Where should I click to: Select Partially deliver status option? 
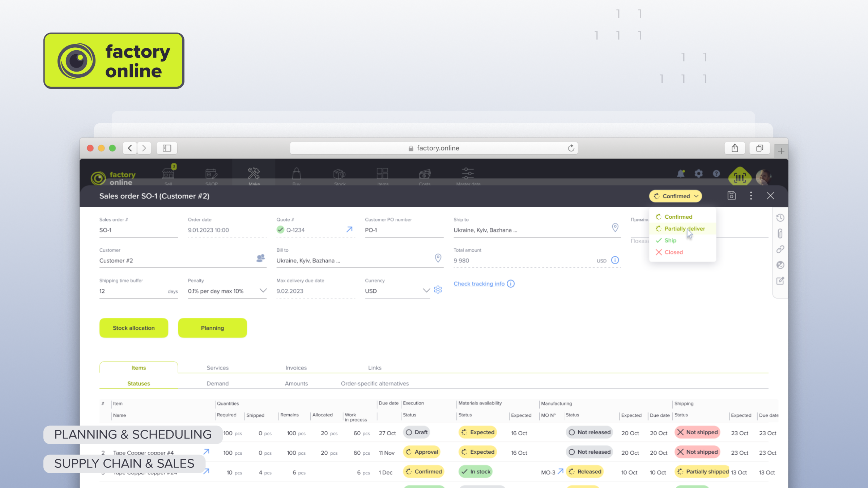(682, 228)
